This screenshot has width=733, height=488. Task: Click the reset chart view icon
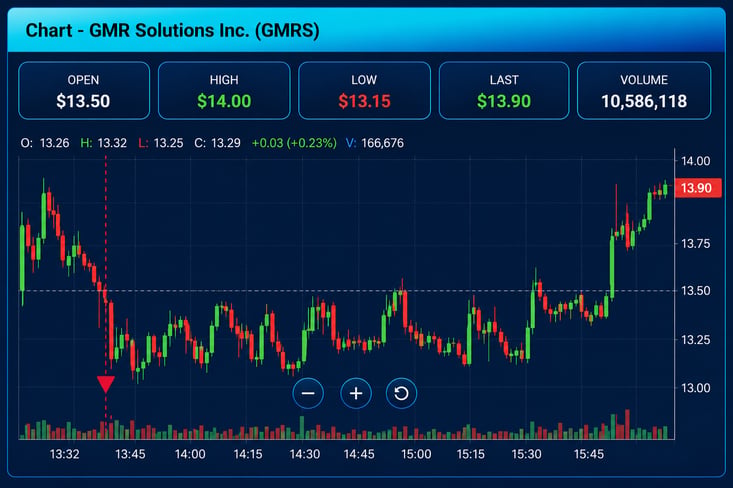[x=401, y=393]
